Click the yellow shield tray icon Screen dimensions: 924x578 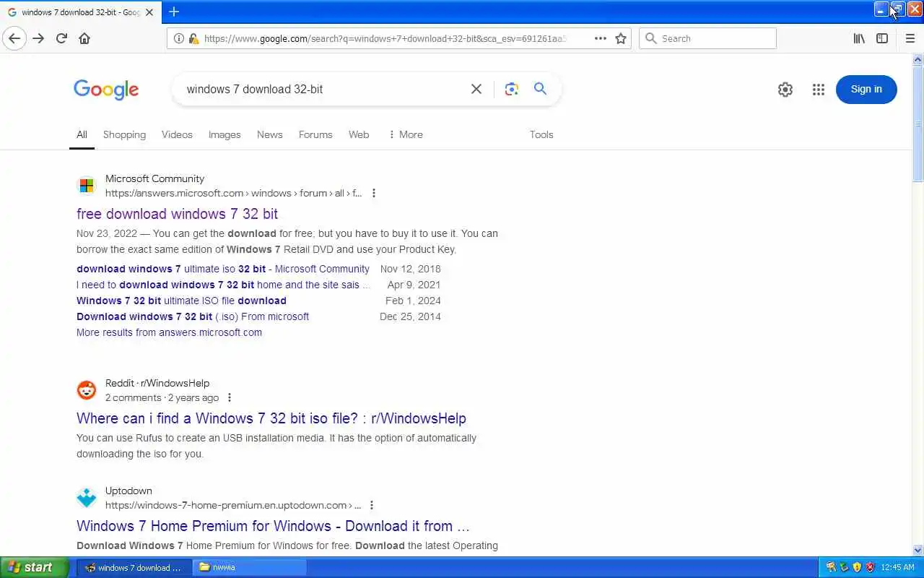[857, 567]
